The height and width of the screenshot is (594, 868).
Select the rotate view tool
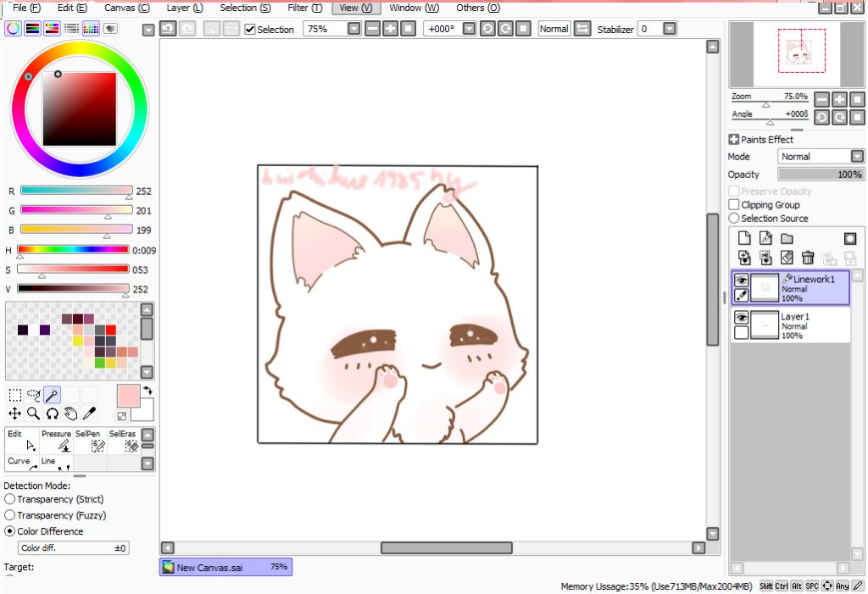coord(52,414)
